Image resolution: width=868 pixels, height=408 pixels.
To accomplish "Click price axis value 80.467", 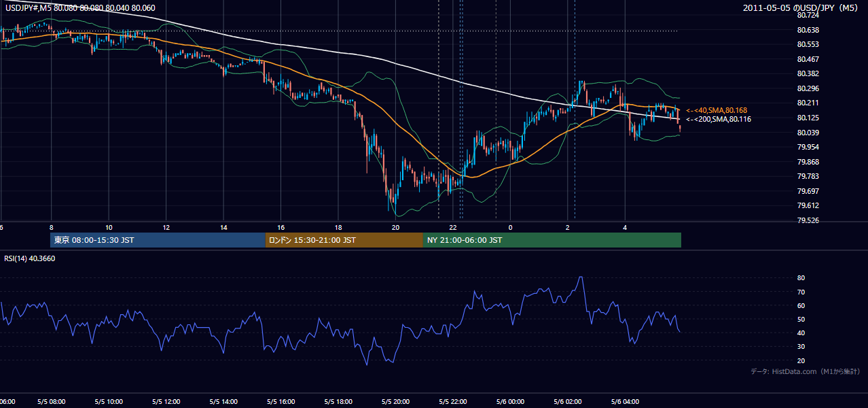I will pos(807,59).
